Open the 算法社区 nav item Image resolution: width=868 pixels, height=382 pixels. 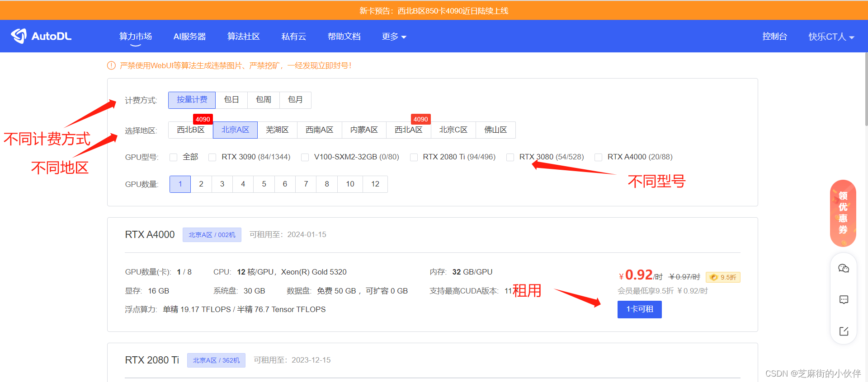243,37
